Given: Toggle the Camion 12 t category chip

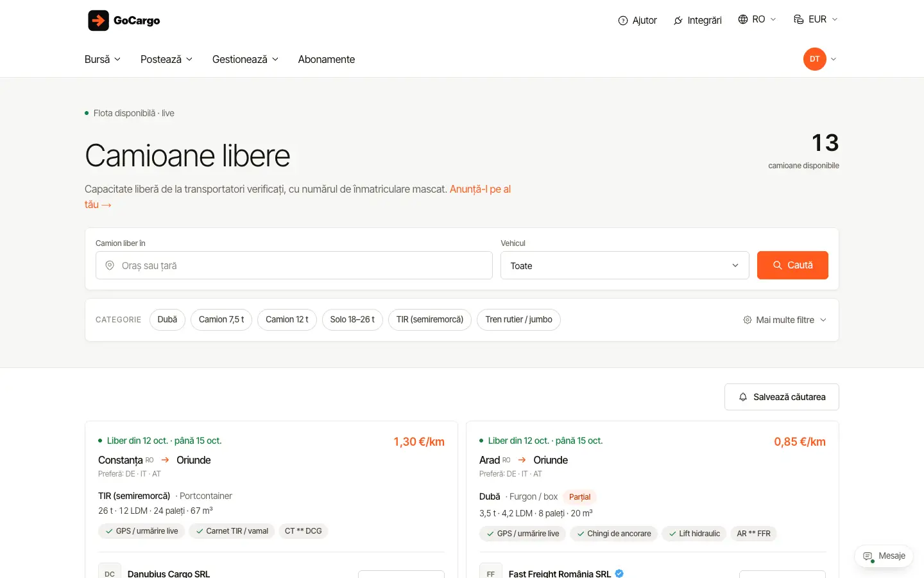Looking at the screenshot, I should [x=287, y=320].
